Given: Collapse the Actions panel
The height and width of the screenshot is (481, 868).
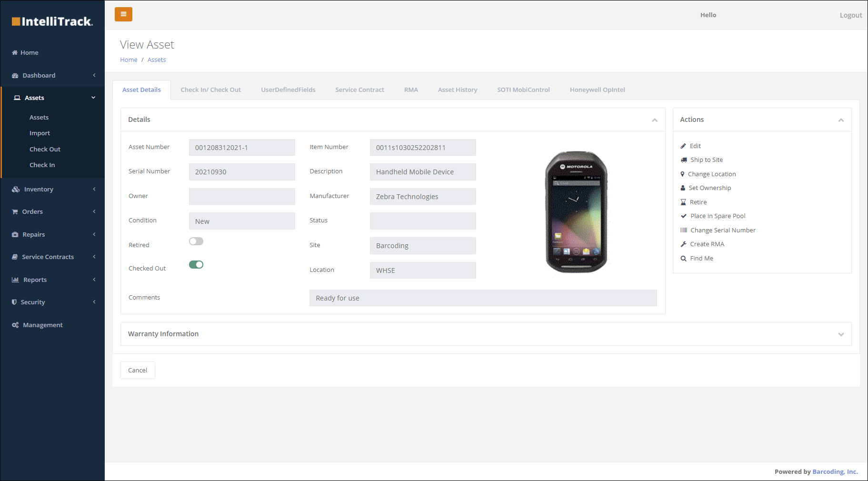Looking at the screenshot, I should pos(841,120).
